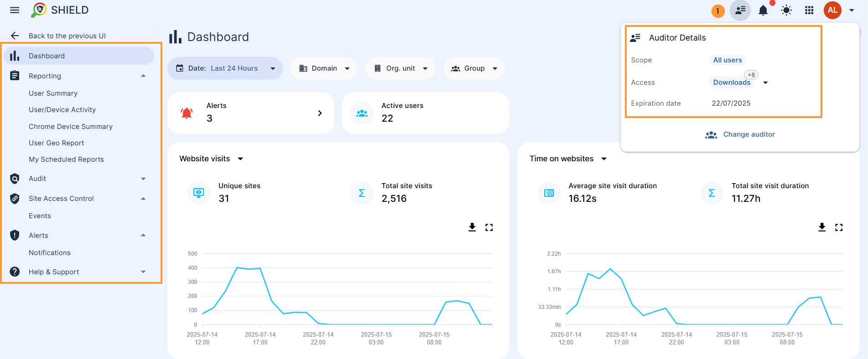Click the 16.12s average duration value

[582, 199]
